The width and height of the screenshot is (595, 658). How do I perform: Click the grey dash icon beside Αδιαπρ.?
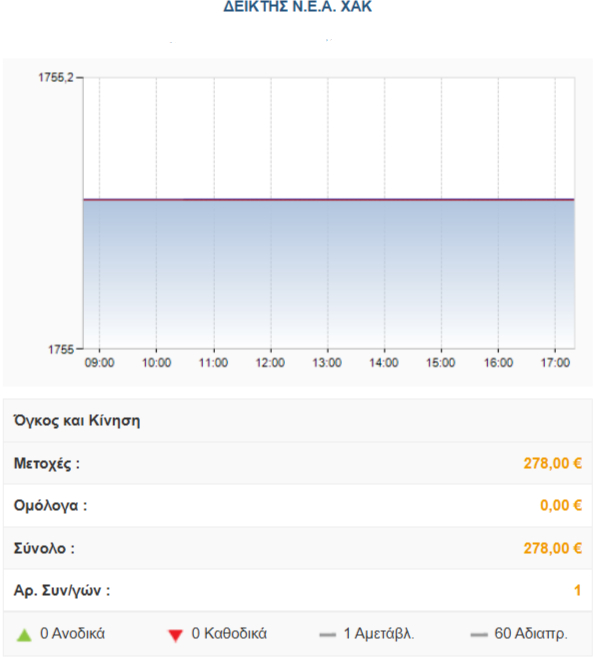tap(479, 635)
